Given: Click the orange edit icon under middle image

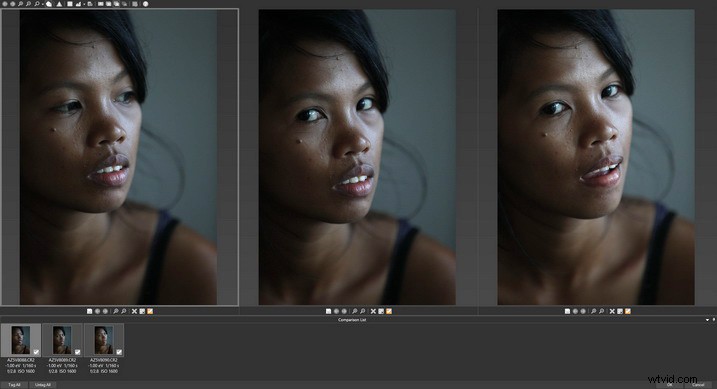Looking at the screenshot, I should 389,311.
